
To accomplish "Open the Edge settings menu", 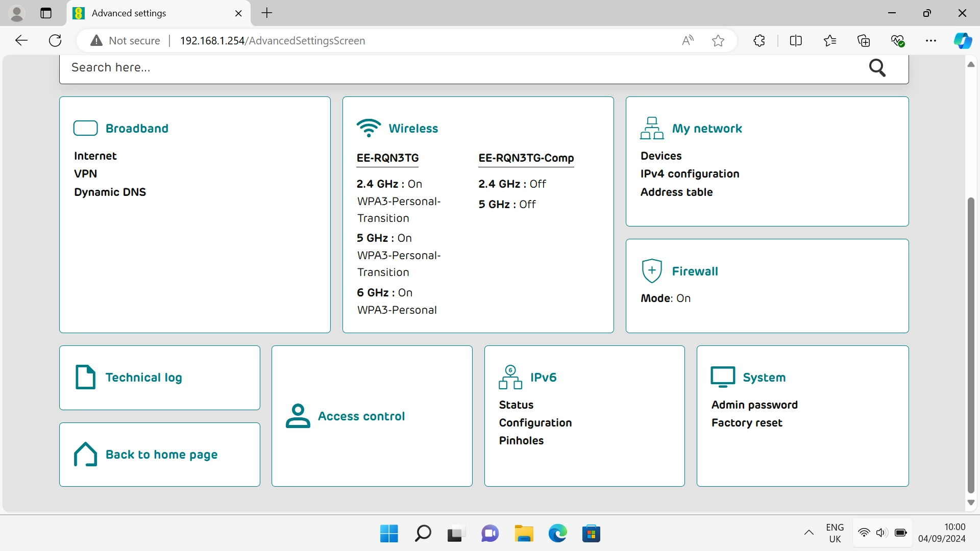I will [x=932, y=40].
